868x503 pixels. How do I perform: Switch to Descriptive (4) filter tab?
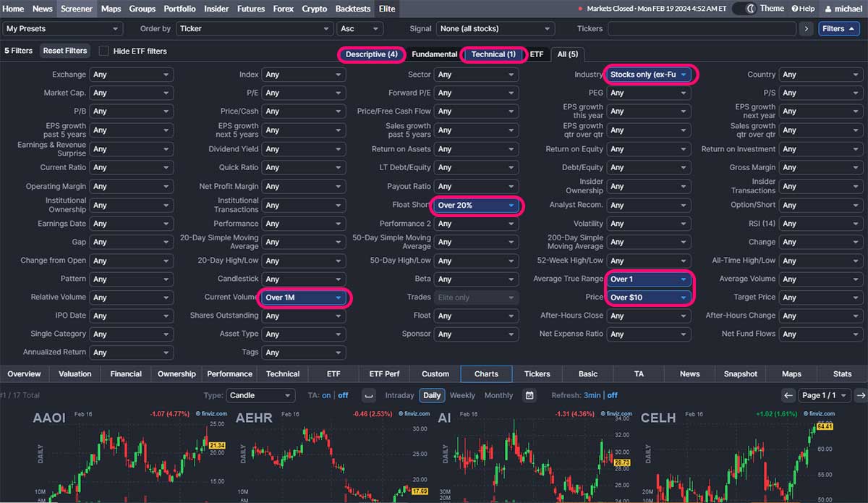[372, 54]
